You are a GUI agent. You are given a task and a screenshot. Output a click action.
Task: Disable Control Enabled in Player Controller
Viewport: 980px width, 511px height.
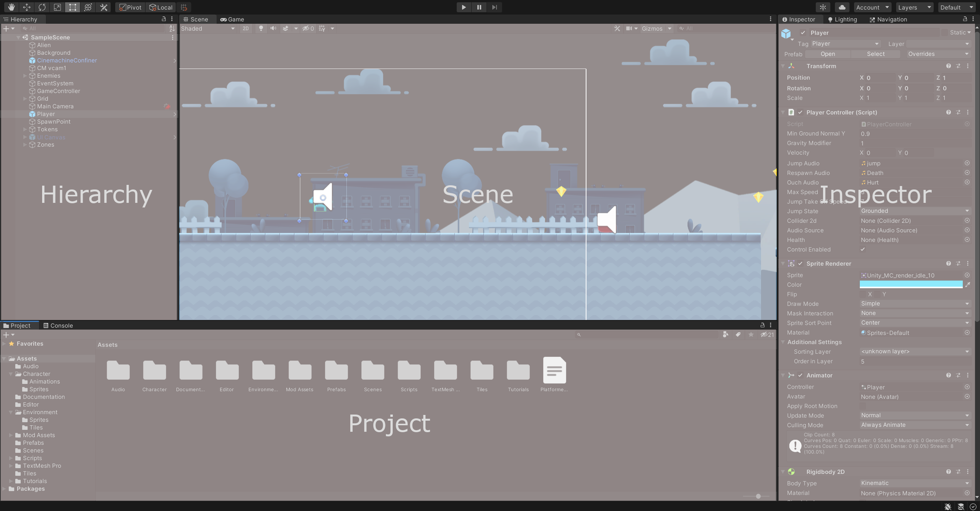863,249
